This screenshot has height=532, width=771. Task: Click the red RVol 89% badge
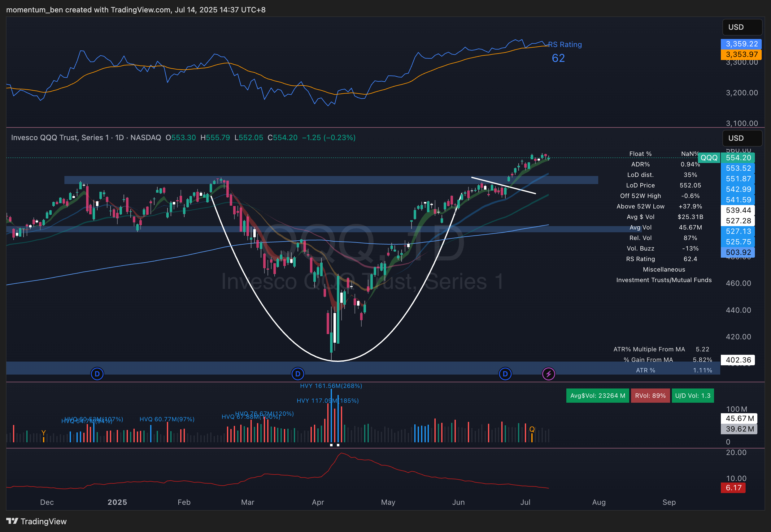pos(650,396)
